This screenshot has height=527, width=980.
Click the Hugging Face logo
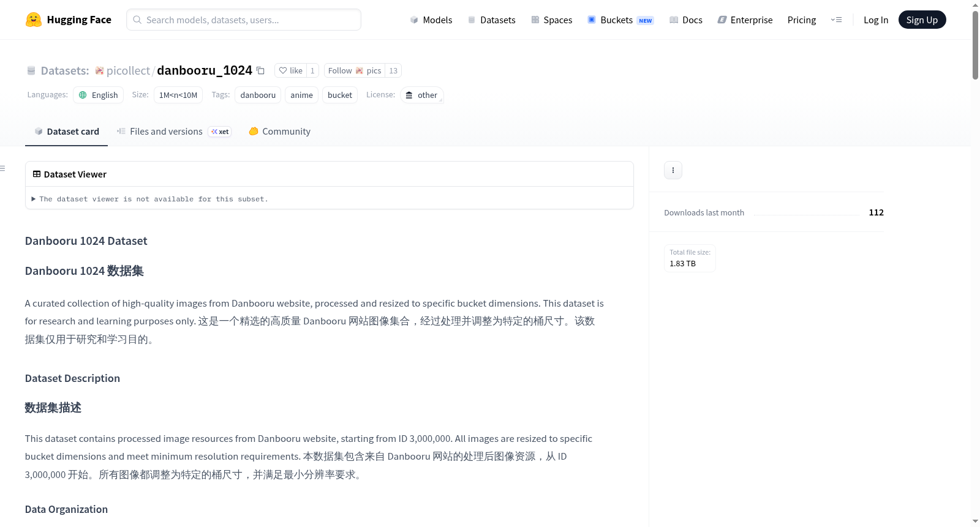click(x=68, y=20)
